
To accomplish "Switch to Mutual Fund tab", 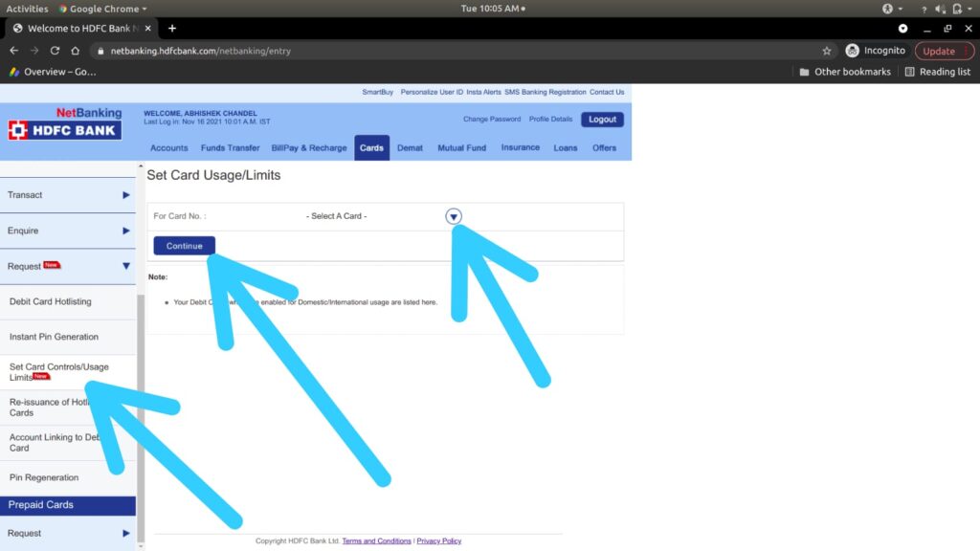I will [x=462, y=148].
